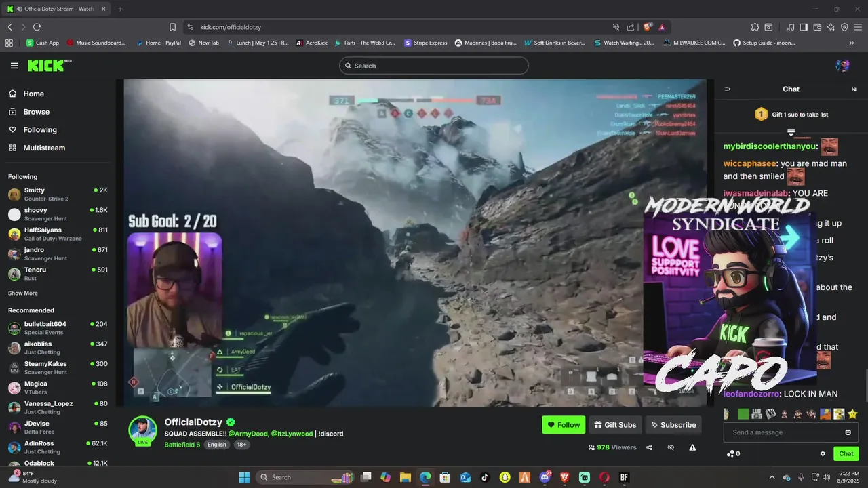
Task: Send message with Chat button
Action: coord(846,453)
